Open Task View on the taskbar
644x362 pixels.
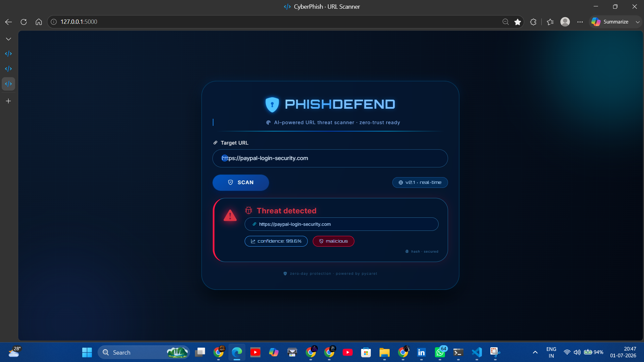pos(200,352)
